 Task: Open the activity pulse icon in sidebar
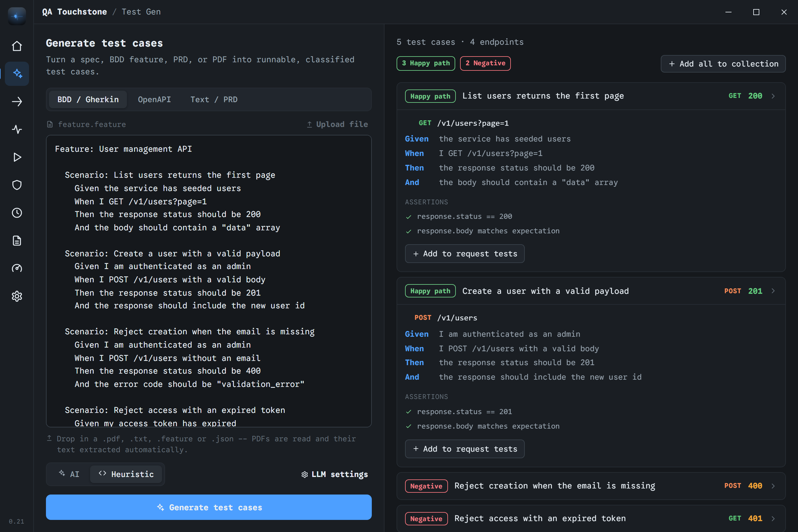pyautogui.click(x=17, y=129)
